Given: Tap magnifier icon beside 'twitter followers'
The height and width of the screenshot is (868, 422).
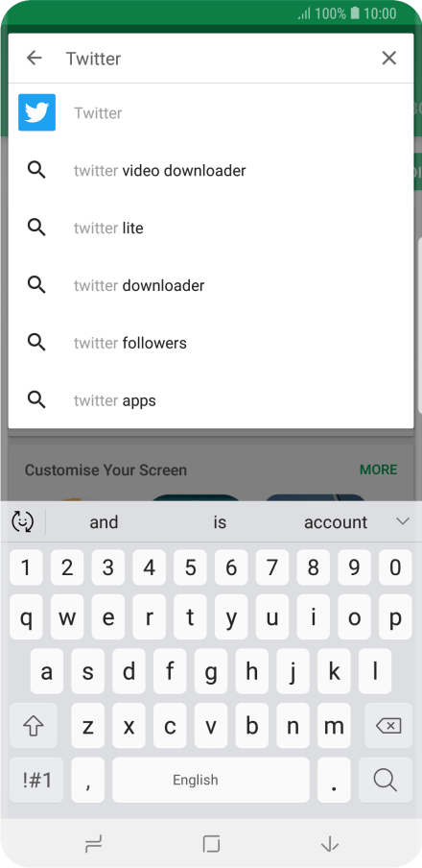Looking at the screenshot, I should [36, 343].
